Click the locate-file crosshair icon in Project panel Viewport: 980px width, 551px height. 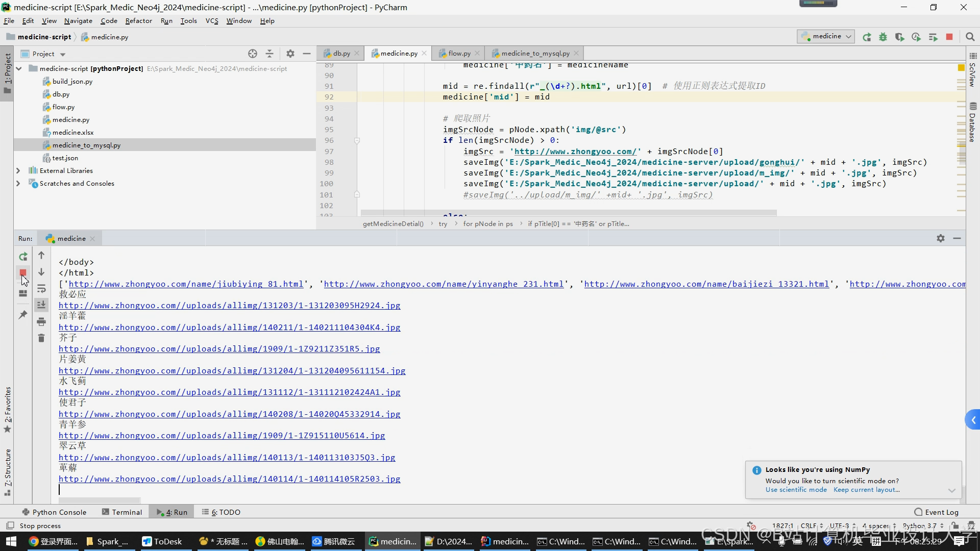[x=253, y=54]
